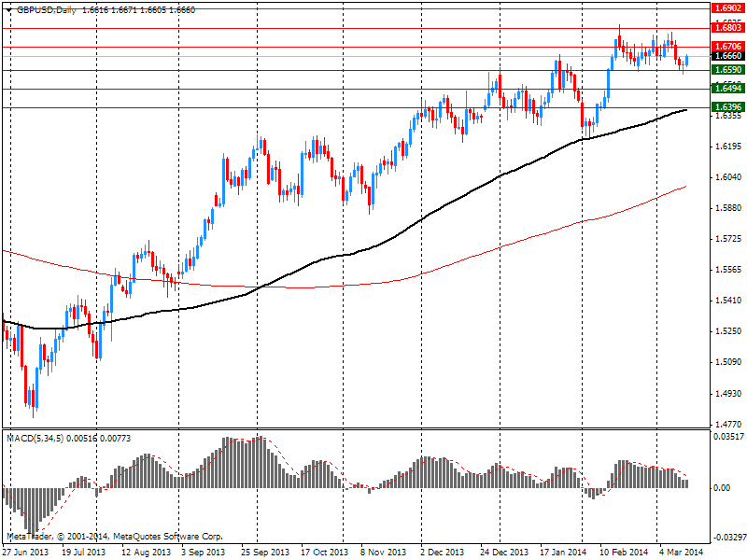Select the green 1.6396 support label

pyautogui.click(x=726, y=107)
